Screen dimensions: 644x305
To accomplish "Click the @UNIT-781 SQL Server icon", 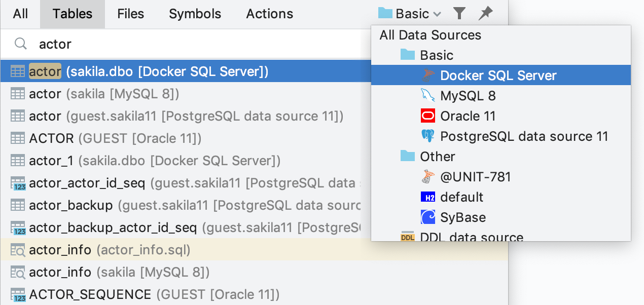I will [x=428, y=177].
